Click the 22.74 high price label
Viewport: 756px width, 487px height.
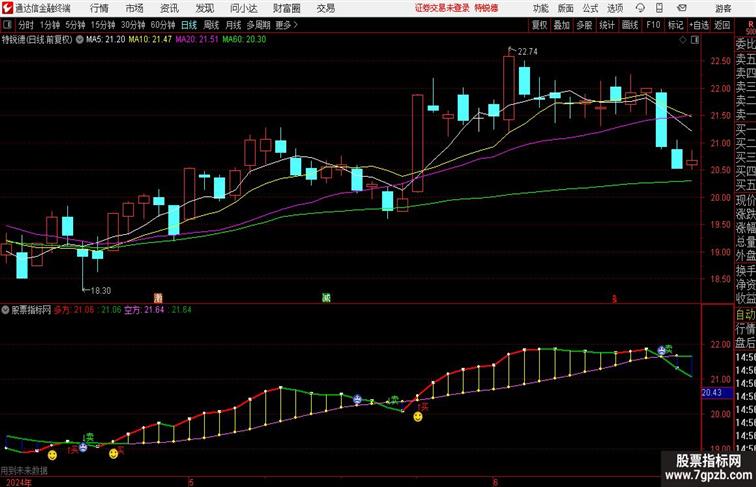[x=527, y=52]
